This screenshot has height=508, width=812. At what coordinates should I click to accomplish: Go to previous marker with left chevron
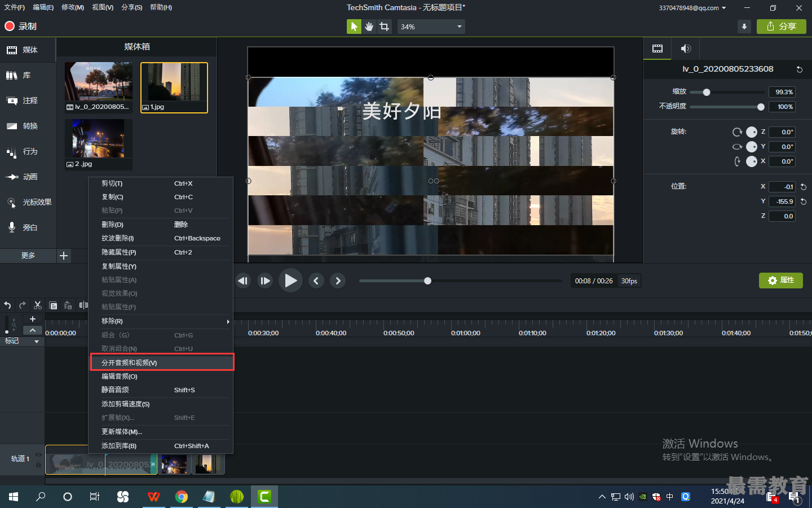316,281
